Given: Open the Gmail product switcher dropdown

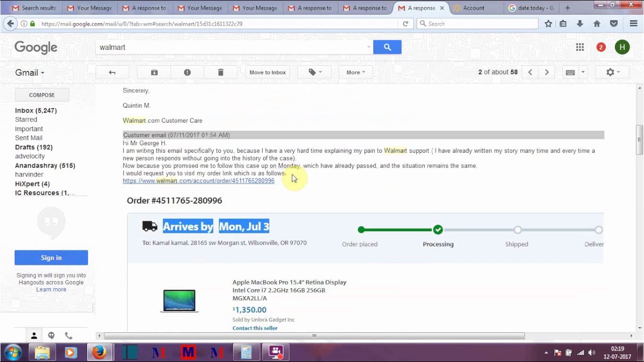Looking at the screenshot, I should click(x=30, y=72).
